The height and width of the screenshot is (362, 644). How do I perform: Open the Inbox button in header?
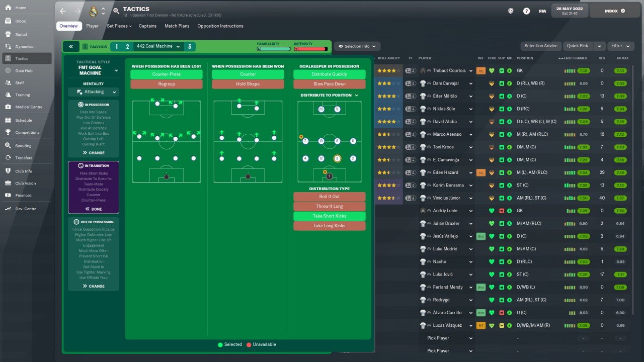(x=616, y=11)
